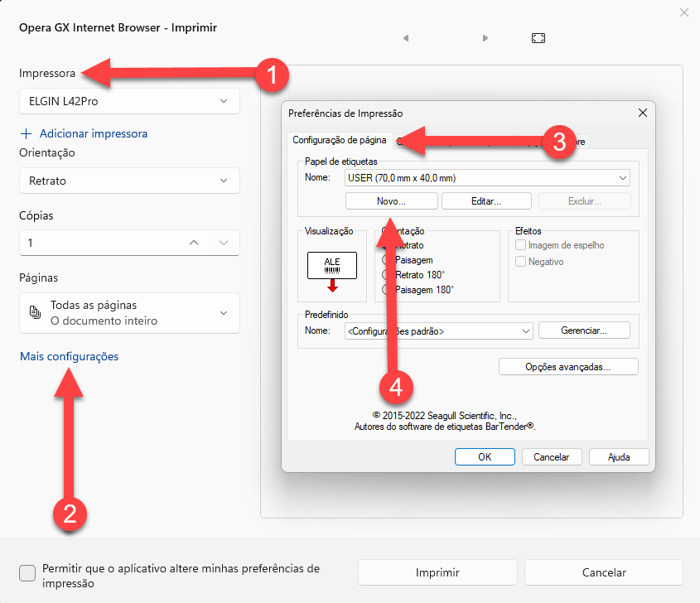Click the Ajuda button
Screen dimensions: 700x603
pos(619,457)
